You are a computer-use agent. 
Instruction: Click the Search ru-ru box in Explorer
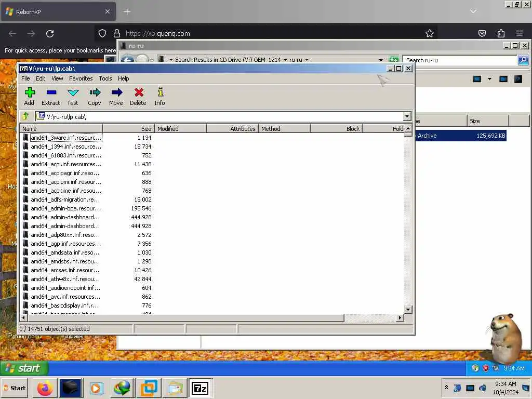pos(460,60)
